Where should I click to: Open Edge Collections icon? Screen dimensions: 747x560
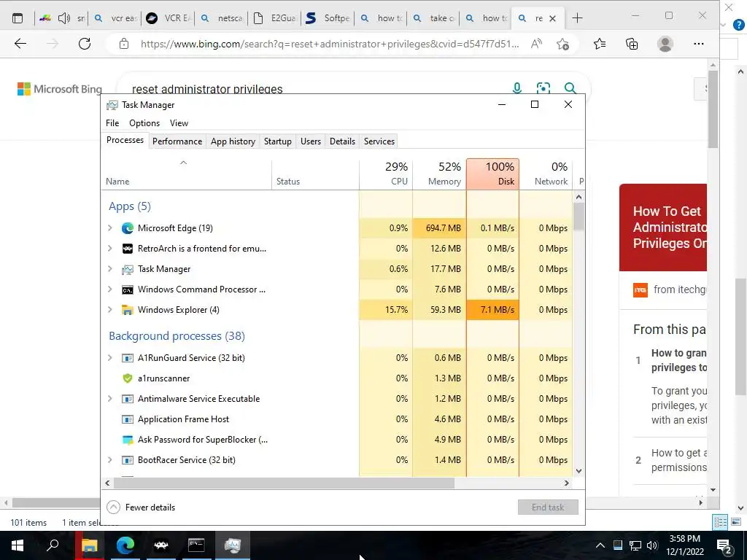tap(632, 44)
